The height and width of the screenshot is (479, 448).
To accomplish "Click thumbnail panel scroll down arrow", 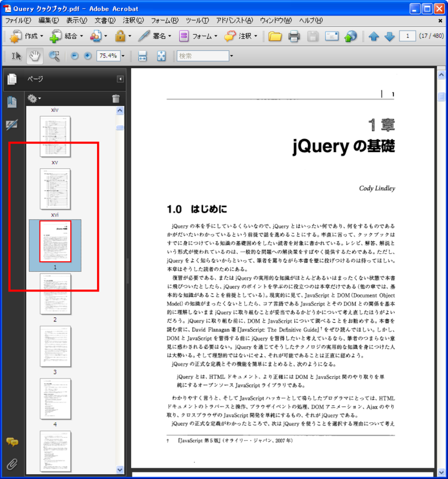I will click(x=120, y=469).
